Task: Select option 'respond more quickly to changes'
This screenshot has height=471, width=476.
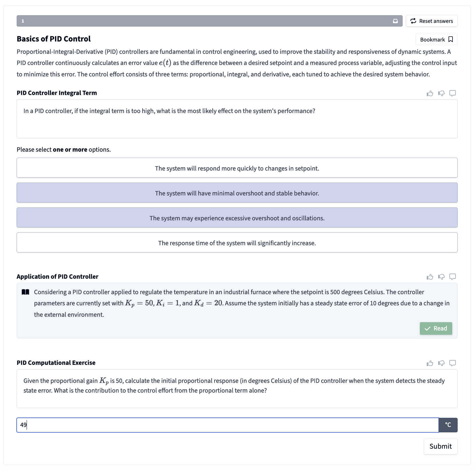Action: pyautogui.click(x=237, y=168)
